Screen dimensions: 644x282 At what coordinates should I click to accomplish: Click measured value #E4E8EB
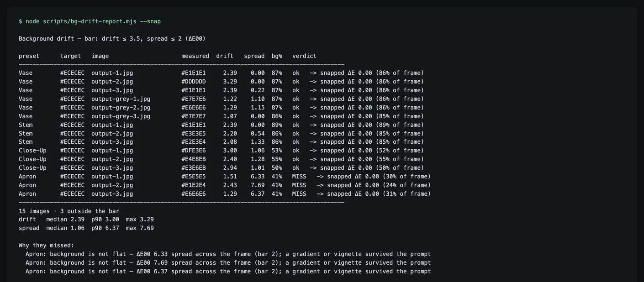pyautogui.click(x=194, y=159)
